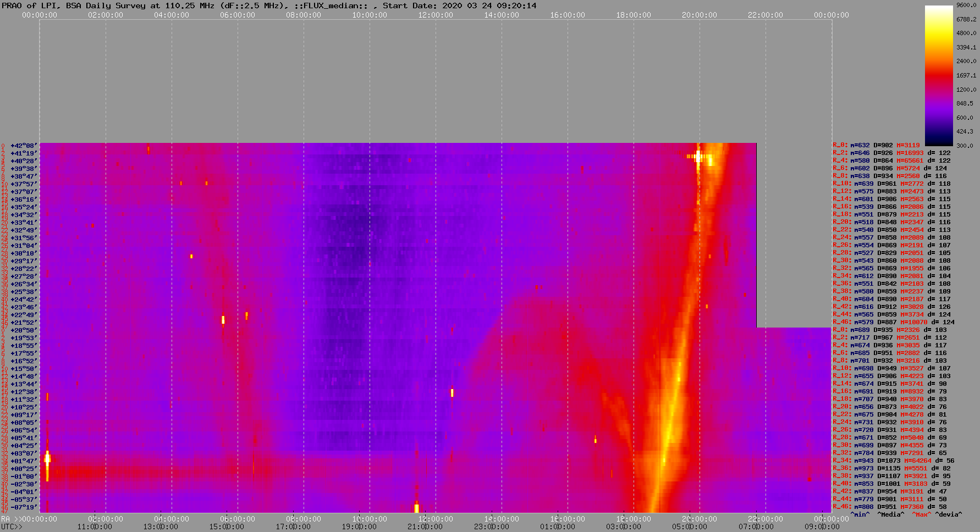This screenshot has width=980, height=532.
Task: Click the UTC 07:00:00 axis label
Action: point(756,527)
